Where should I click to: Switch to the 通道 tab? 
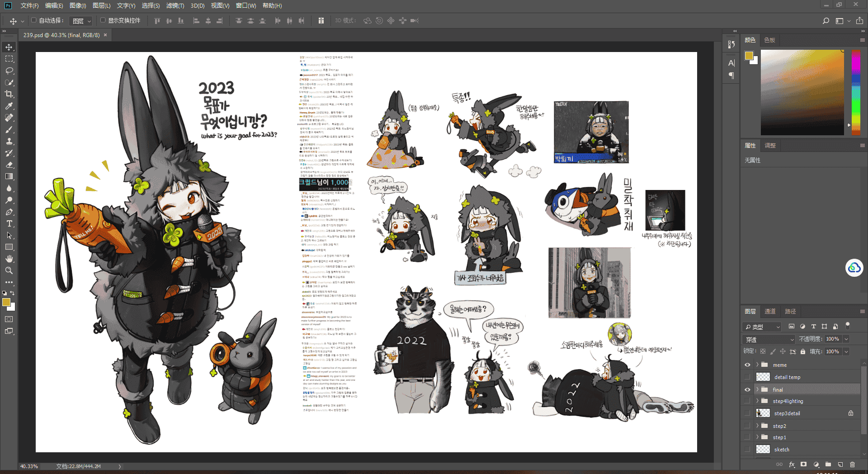coord(770,311)
